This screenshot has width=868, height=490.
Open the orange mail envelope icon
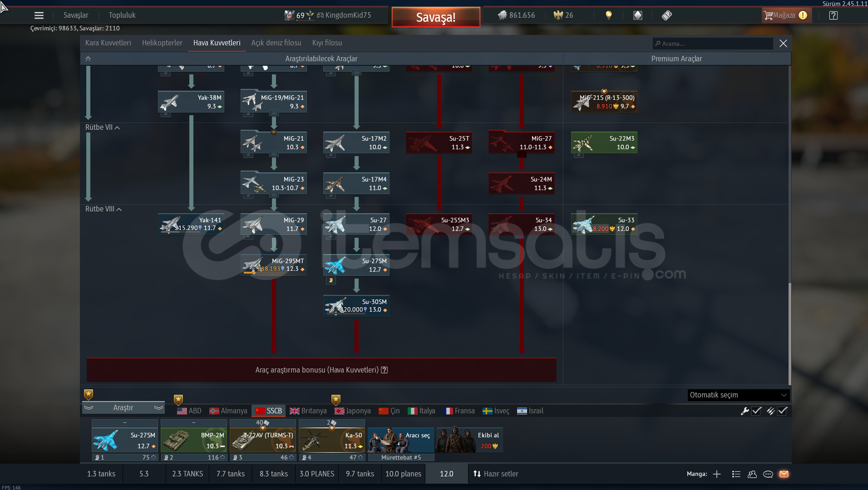coord(784,474)
